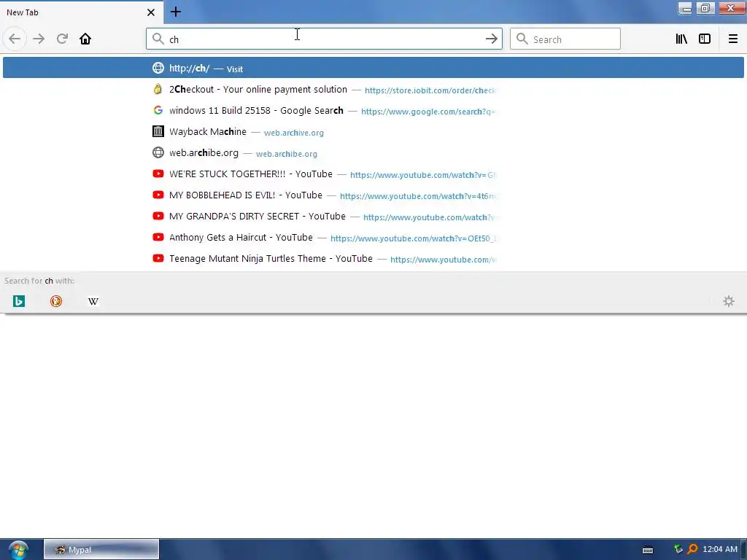Viewport: 747px width, 560px height.
Task: Open the Home page icon
Action: tap(85, 39)
